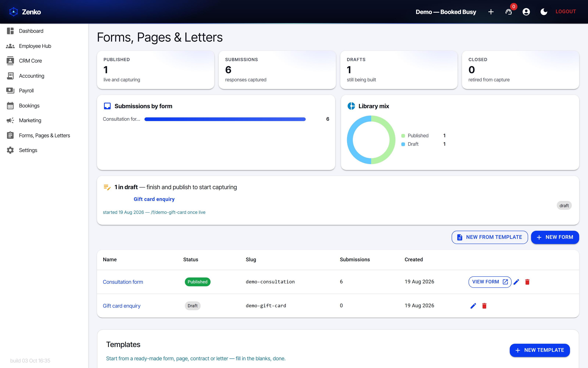Click the VIEW FORM button

(490, 282)
